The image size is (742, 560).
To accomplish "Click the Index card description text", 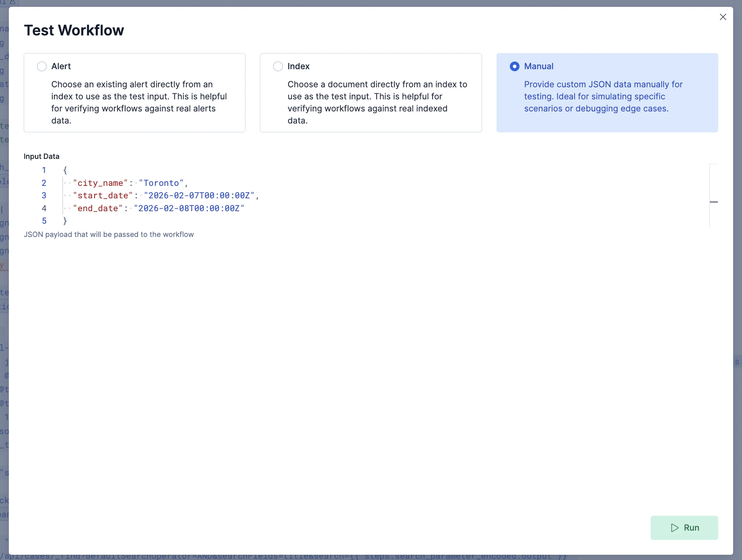I will 377,103.
